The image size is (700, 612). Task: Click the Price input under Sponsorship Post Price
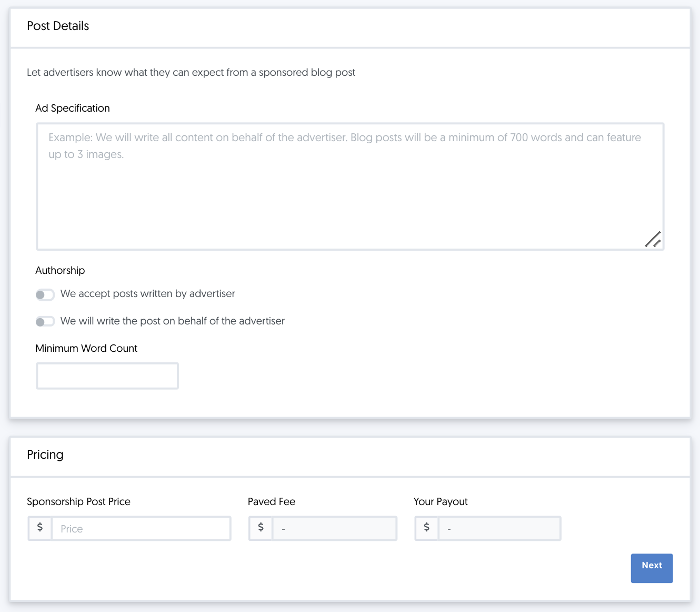click(x=141, y=528)
